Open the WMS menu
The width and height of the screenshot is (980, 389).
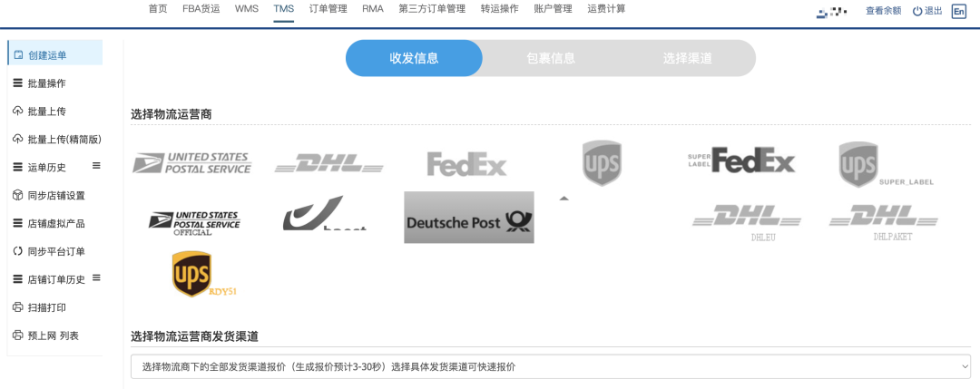coord(247,9)
